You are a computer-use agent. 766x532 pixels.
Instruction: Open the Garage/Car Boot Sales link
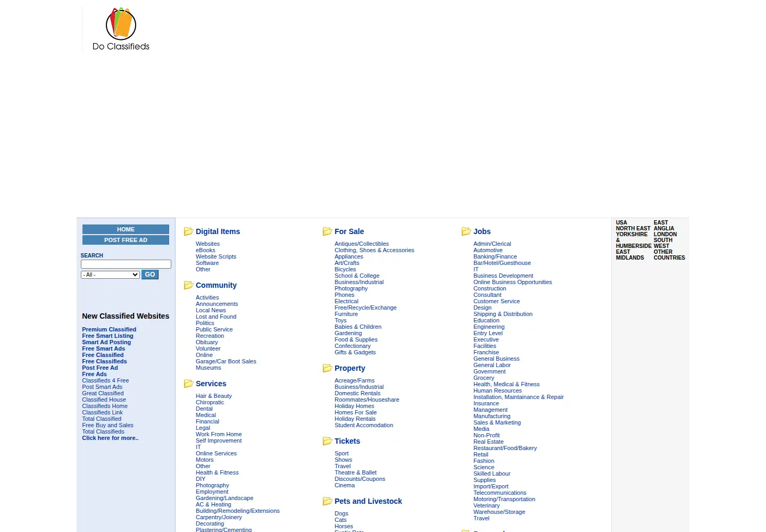[x=226, y=361]
